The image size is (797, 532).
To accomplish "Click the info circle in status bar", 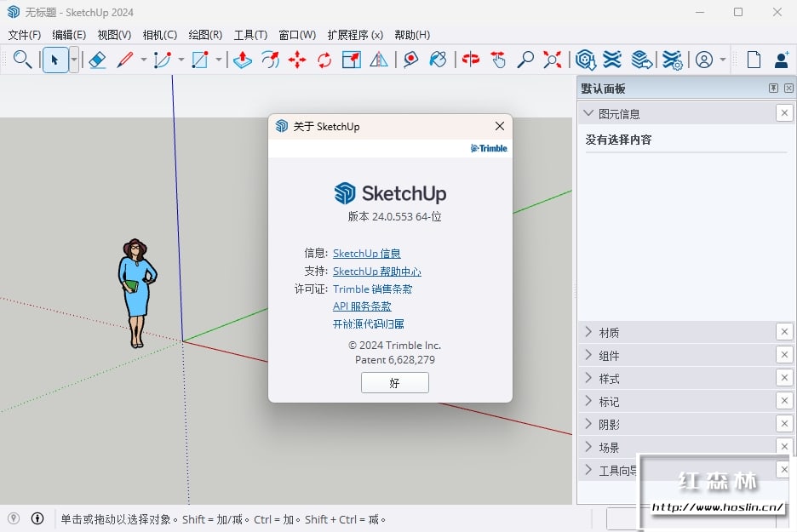I will click(x=37, y=518).
